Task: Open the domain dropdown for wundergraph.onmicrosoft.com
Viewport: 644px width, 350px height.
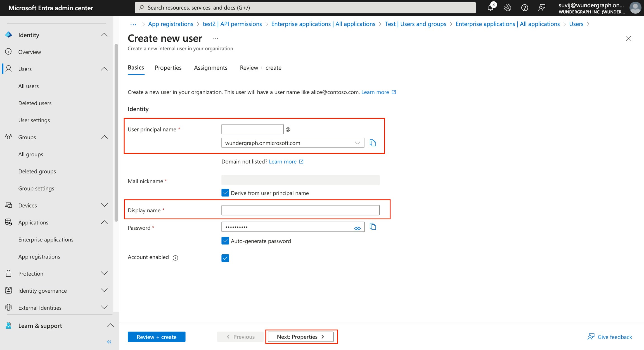Action: (357, 143)
